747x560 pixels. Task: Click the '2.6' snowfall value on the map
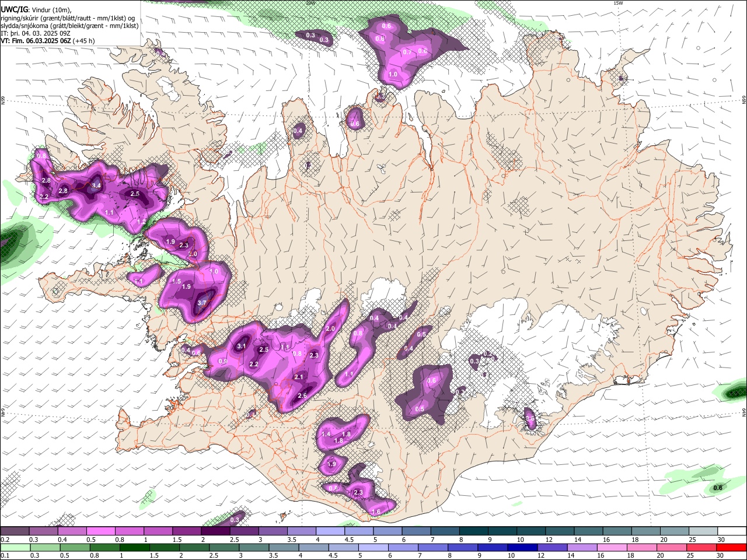[x=302, y=396]
